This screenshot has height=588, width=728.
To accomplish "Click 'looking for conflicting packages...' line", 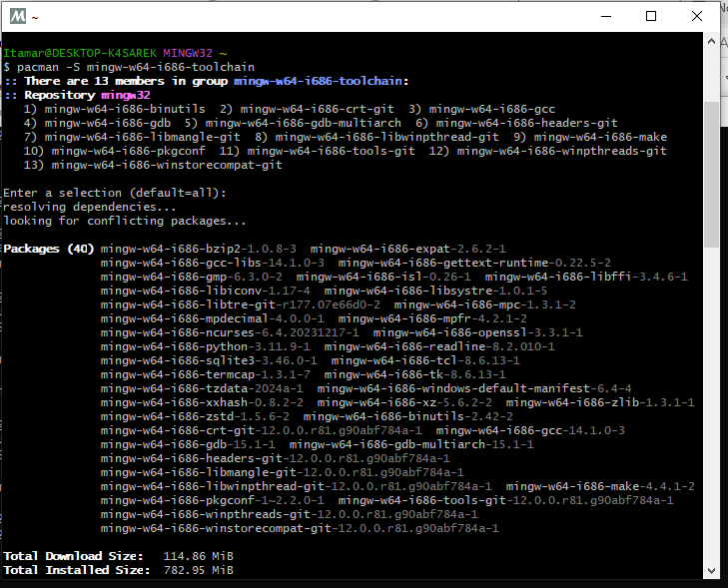I will coord(125,221).
